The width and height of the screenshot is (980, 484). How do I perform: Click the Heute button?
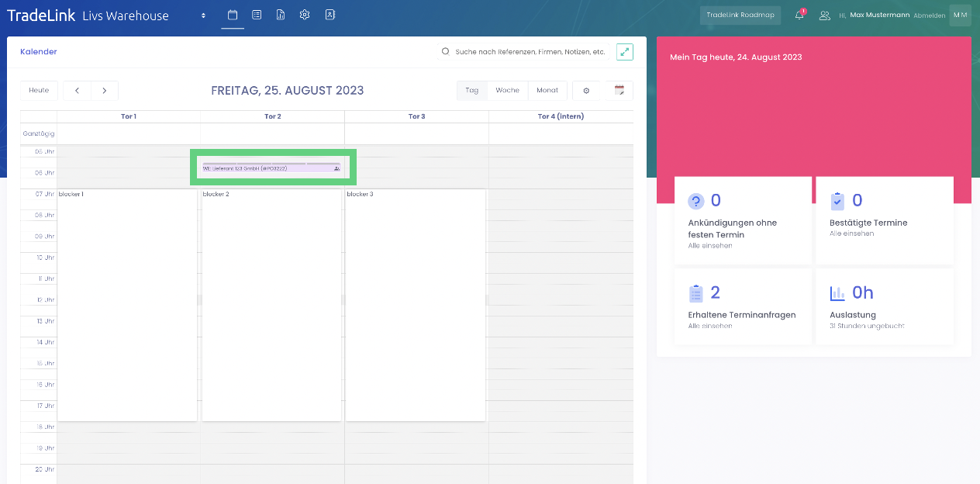click(x=39, y=91)
